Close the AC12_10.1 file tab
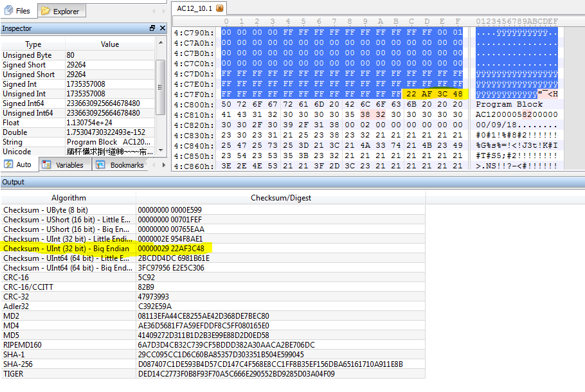 pos(219,8)
